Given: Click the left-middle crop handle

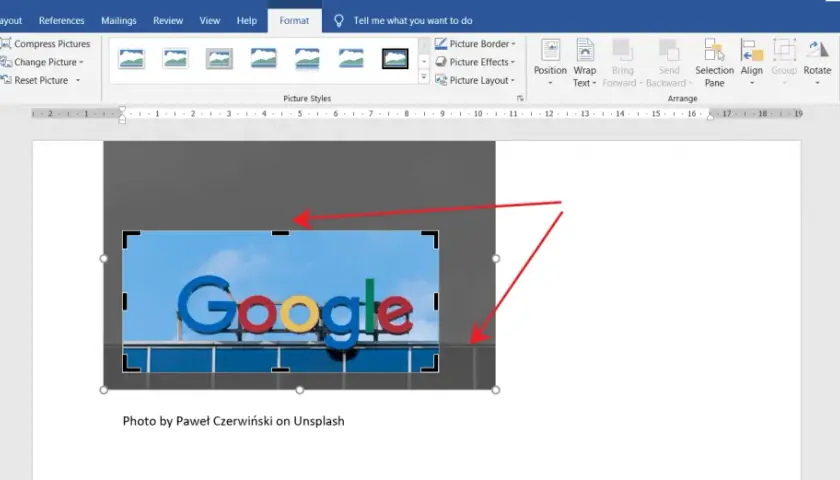Looking at the screenshot, I should (125, 301).
